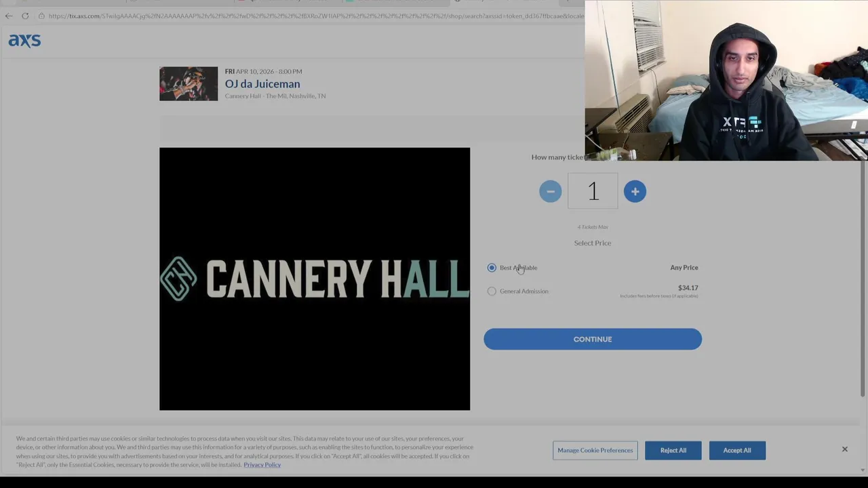Click Reject All cookies
Image resolution: width=868 pixels, height=488 pixels.
[x=673, y=450]
